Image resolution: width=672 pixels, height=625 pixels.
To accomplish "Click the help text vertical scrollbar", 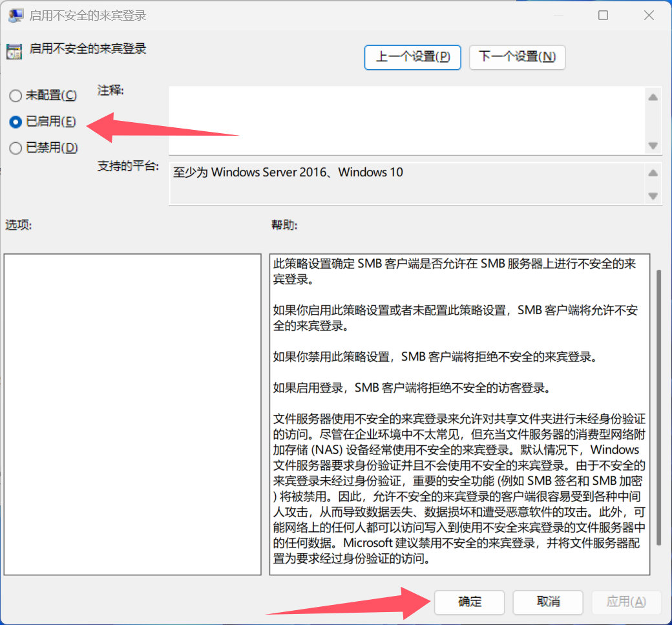I will [x=658, y=407].
